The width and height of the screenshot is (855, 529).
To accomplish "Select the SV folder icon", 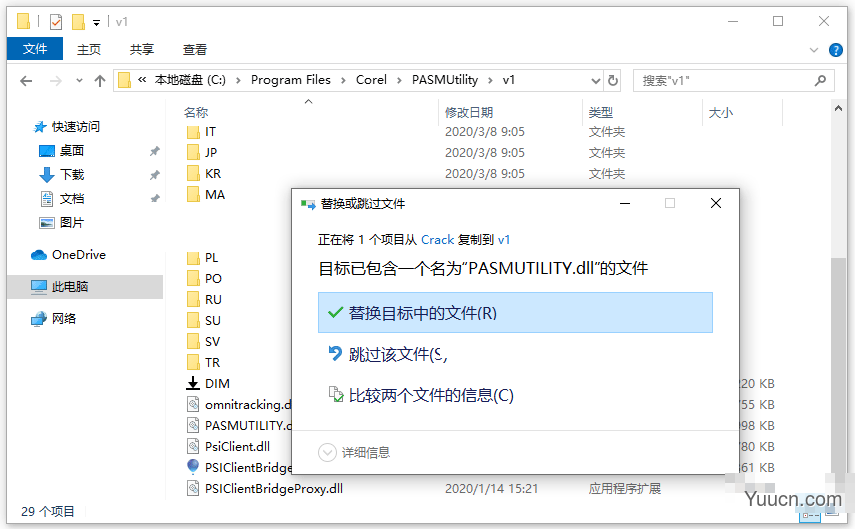I will 193,341.
